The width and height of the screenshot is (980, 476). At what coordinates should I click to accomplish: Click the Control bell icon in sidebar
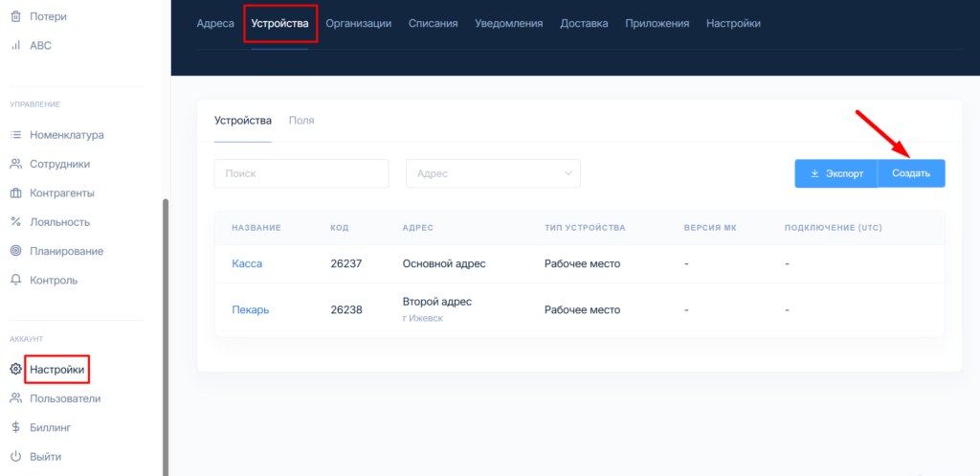tap(15, 281)
